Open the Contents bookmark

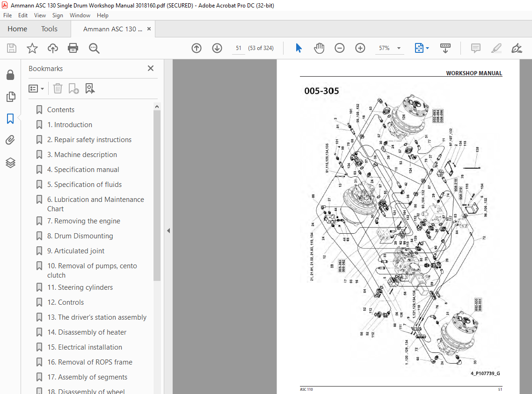(x=61, y=110)
